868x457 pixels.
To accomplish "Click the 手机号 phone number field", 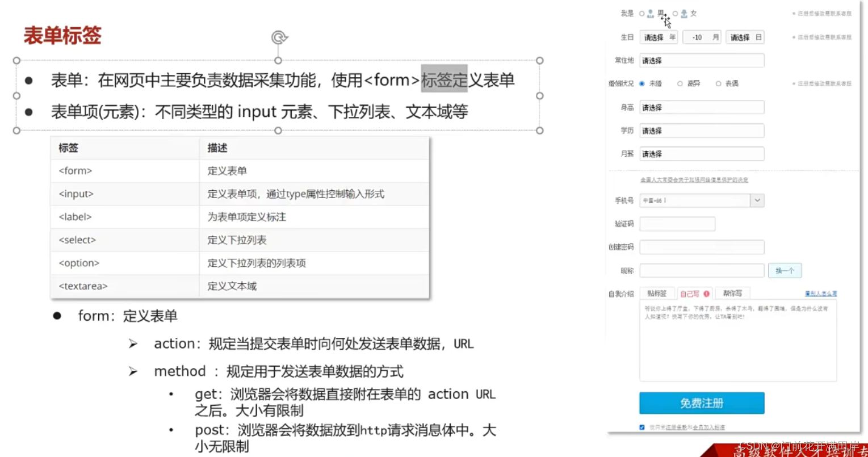I will tap(695, 200).
